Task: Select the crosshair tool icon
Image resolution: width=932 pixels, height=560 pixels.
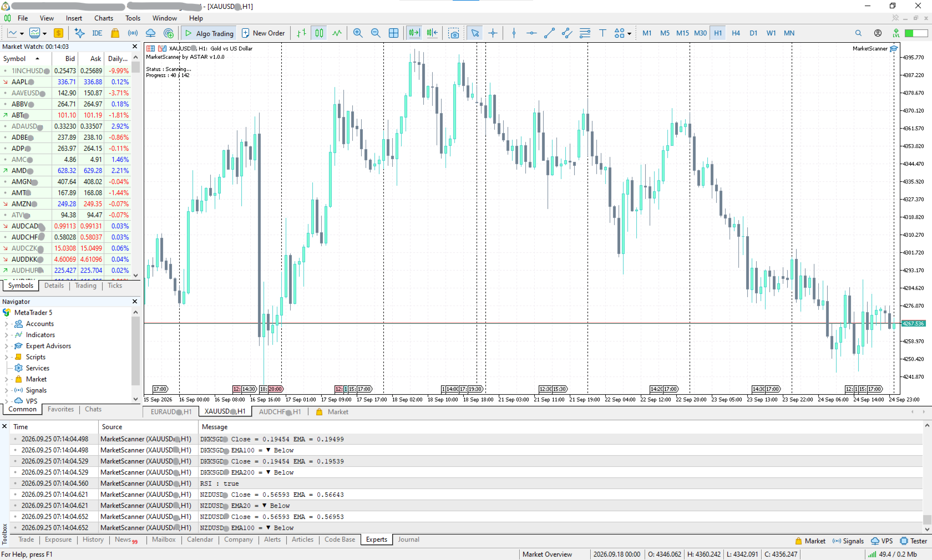Action: click(493, 33)
